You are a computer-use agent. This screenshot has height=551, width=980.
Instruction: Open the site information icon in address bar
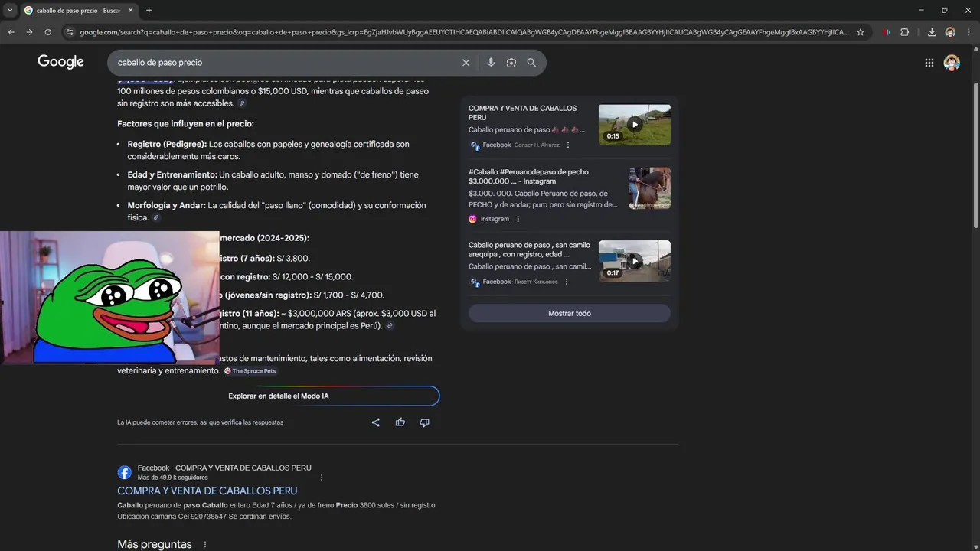click(70, 32)
